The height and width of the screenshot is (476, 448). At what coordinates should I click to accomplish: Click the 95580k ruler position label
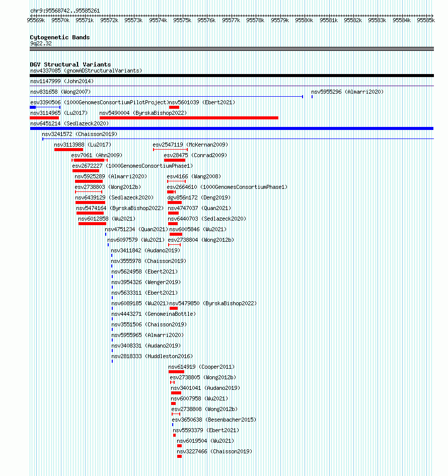click(304, 20)
